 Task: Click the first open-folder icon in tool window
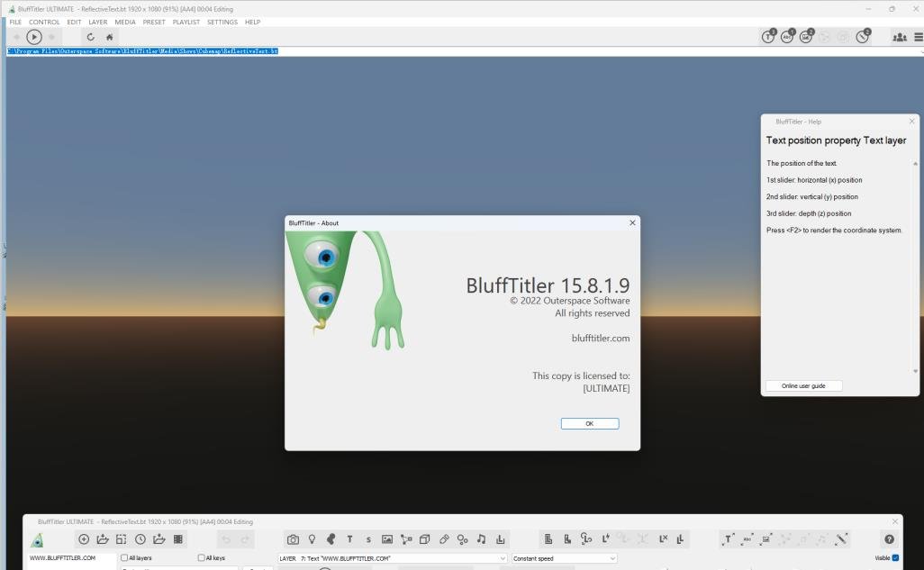coord(103,539)
